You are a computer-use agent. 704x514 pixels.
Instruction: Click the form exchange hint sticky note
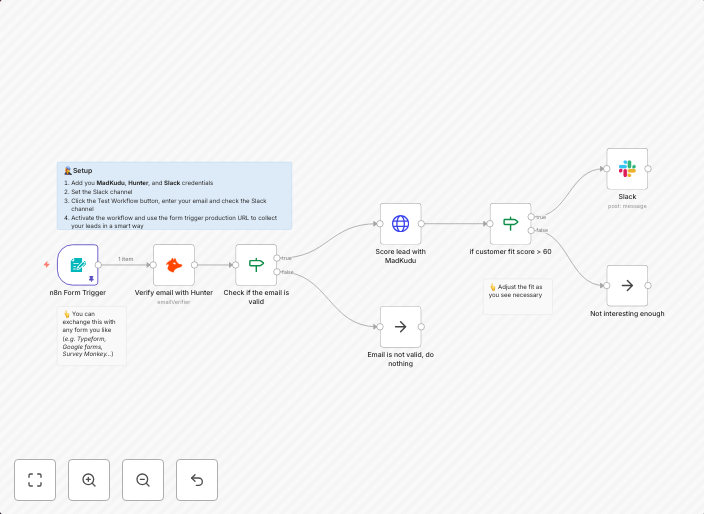[92, 334]
